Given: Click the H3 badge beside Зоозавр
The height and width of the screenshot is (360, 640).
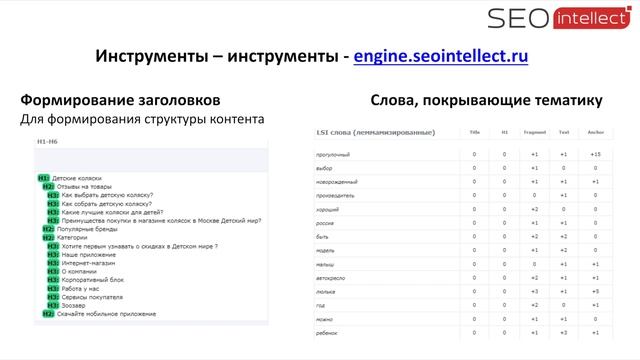Looking at the screenshot, I should [x=53, y=305].
